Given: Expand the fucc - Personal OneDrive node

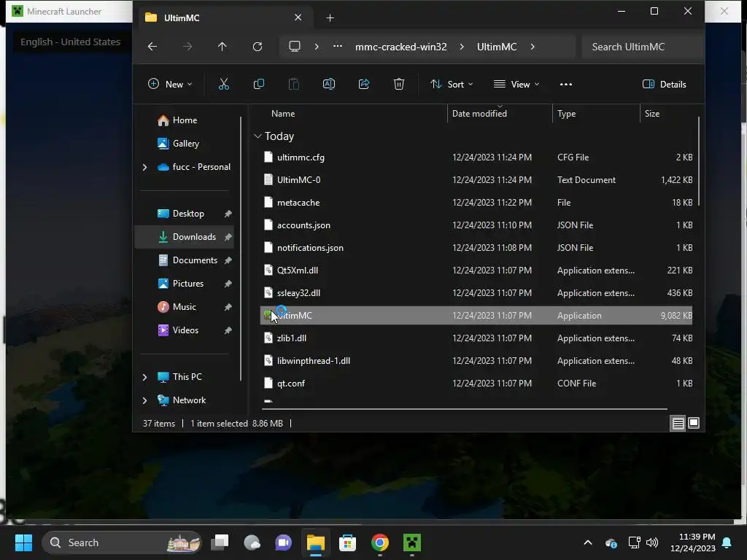Looking at the screenshot, I should pyautogui.click(x=145, y=167).
